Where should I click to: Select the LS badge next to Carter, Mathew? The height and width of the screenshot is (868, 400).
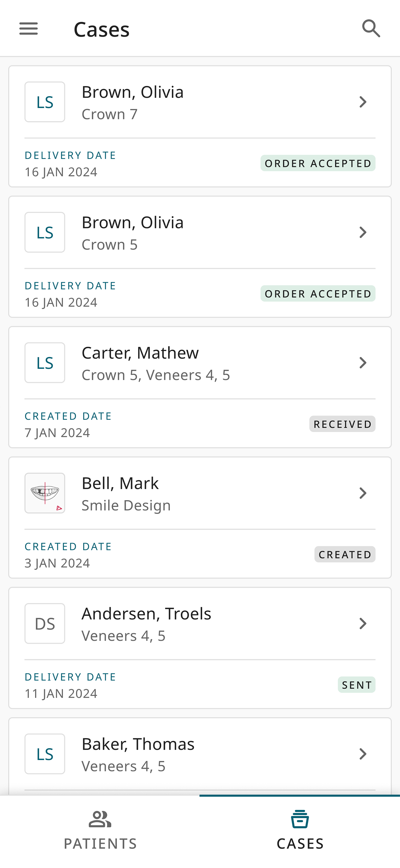coord(45,363)
